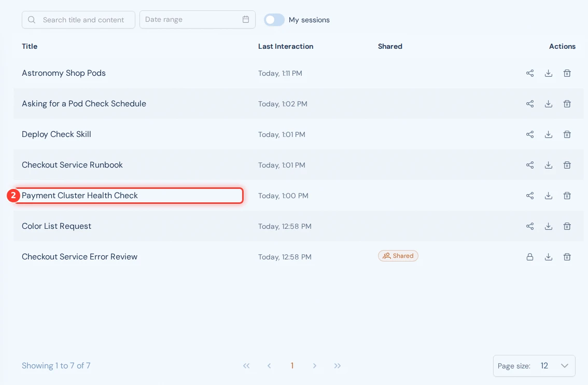Open the Checkout Service Runbook session
Image resolution: width=588 pixels, height=385 pixels.
(x=73, y=165)
